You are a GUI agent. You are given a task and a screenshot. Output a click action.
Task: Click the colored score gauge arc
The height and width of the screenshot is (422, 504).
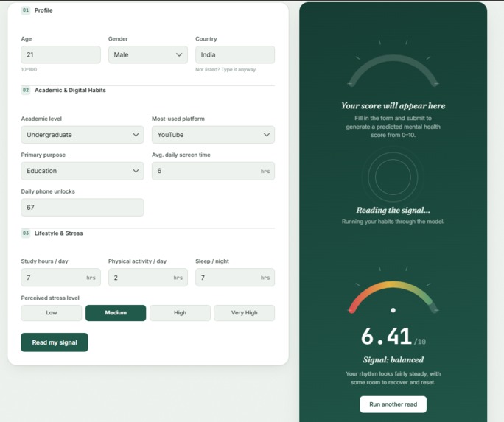(393, 285)
